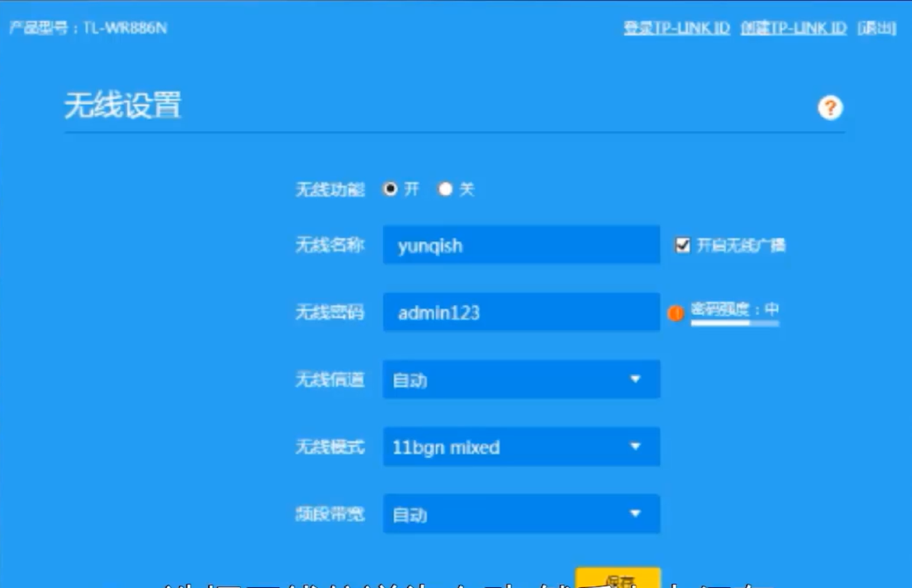The image size is (912, 588).
Task: Click the orange question mark help icon
Action: click(830, 108)
